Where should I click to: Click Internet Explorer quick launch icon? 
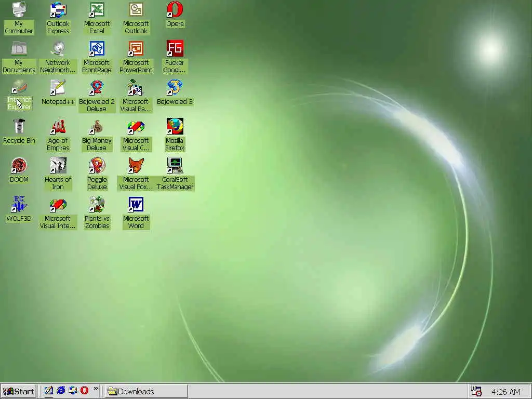tap(61, 391)
